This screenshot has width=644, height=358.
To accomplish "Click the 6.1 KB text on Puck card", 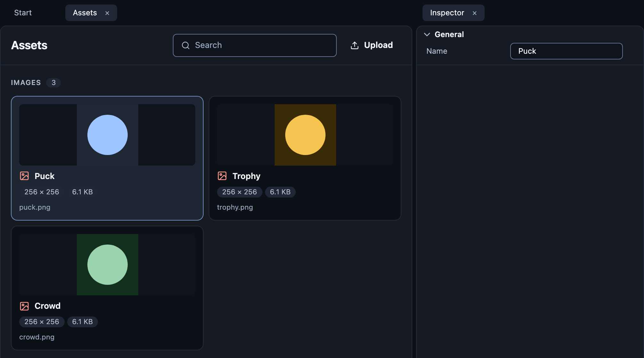I will [82, 192].
